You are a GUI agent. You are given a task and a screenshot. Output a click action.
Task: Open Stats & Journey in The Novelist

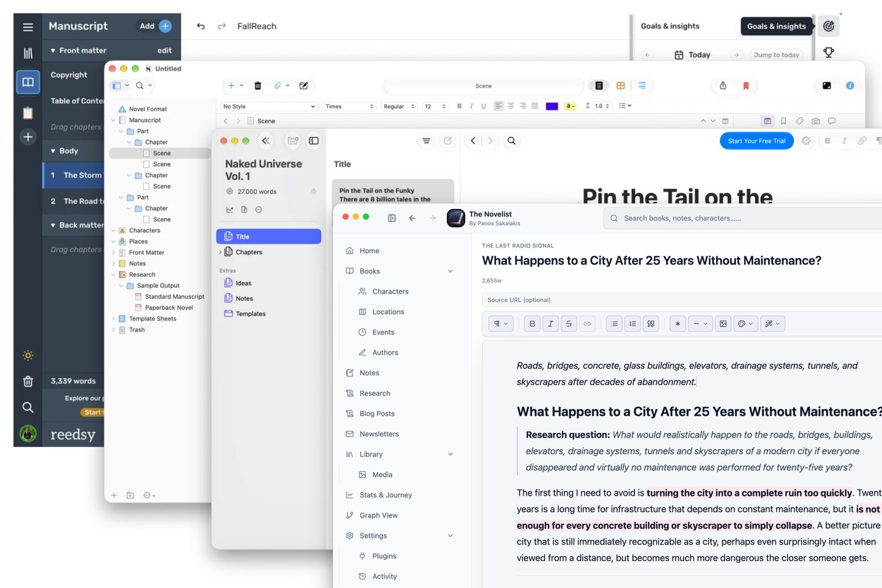click(386, 495)
